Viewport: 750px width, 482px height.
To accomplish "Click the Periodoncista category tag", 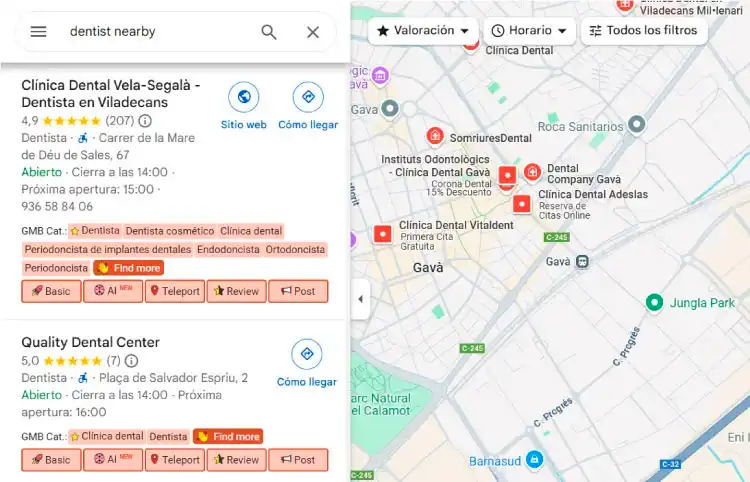I will (x=56, y=268).
